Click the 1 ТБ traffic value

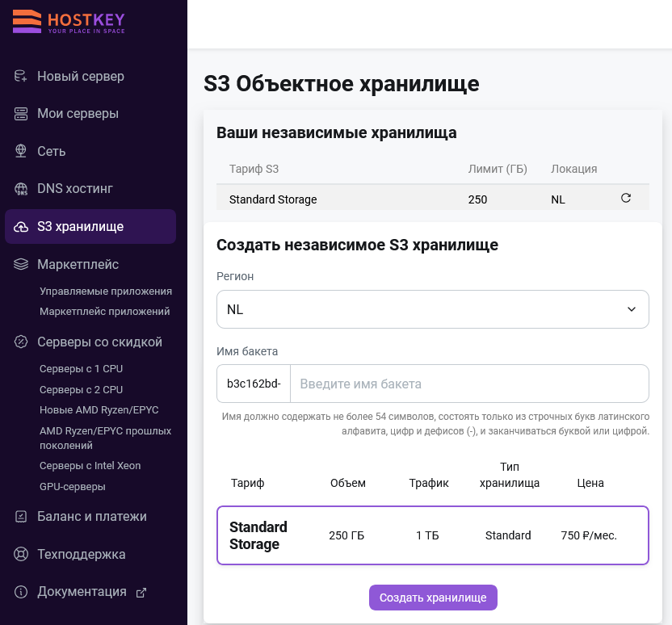(x=427, y=535)
